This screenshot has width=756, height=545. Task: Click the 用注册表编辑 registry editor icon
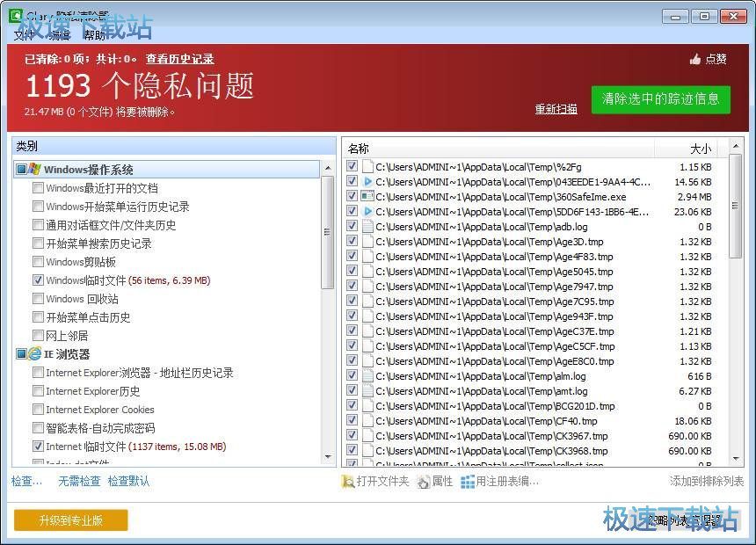tap(469, 480)
